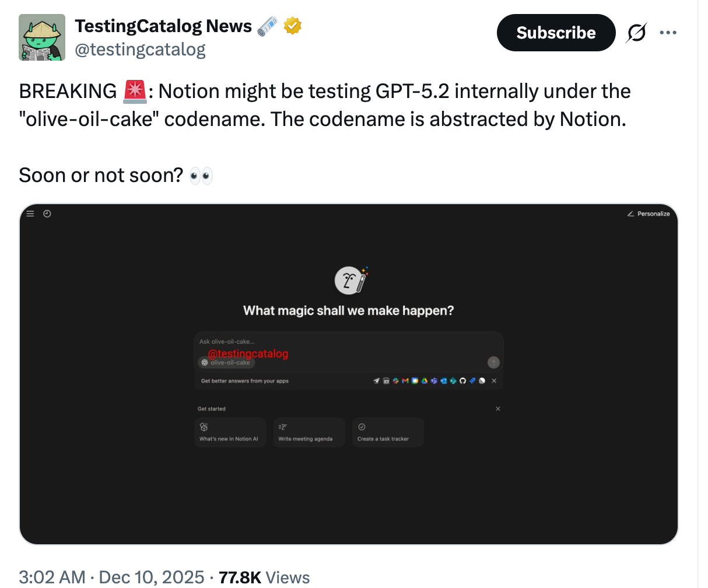
Task: Click the Notion AI face avatar
Action: click(348, 281)
